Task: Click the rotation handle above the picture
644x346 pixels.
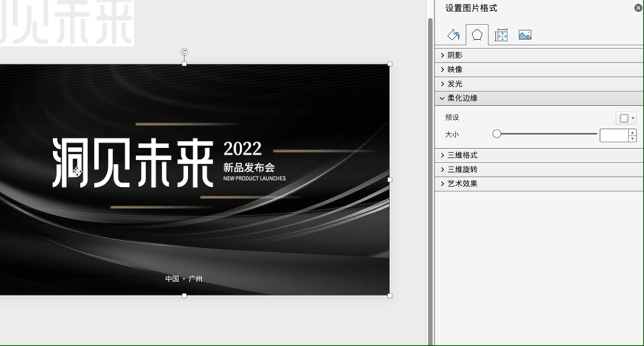Action: (x=184, y=52)
